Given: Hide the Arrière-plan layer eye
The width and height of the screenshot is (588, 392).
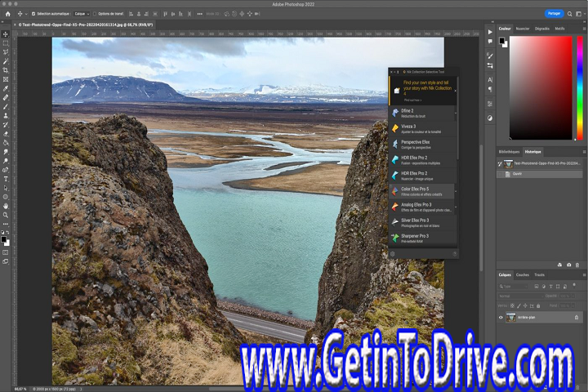Looking at the screenshot, I should pos(501,318).
